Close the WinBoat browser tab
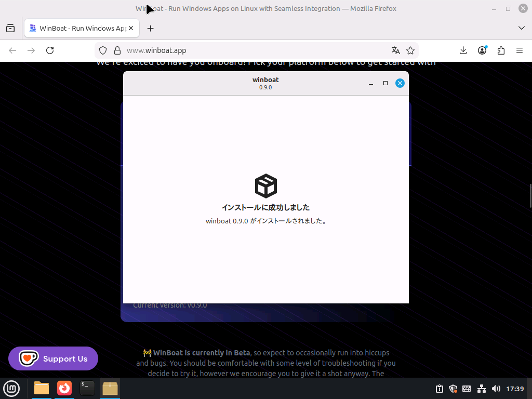 click(x=131, y=28)
